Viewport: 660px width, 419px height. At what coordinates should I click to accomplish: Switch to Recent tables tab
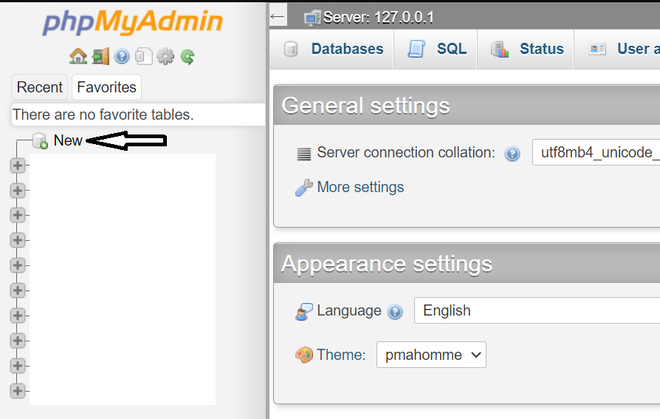[39, 87]
